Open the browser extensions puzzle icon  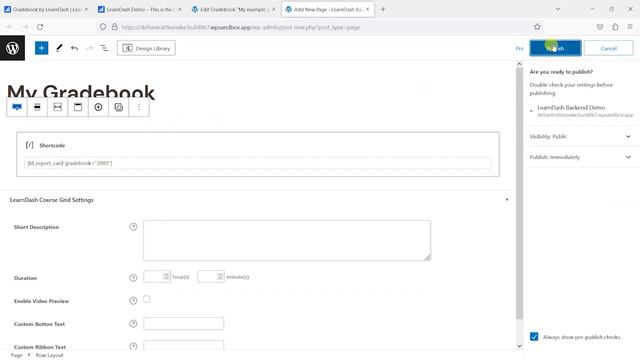click(615, 27)
